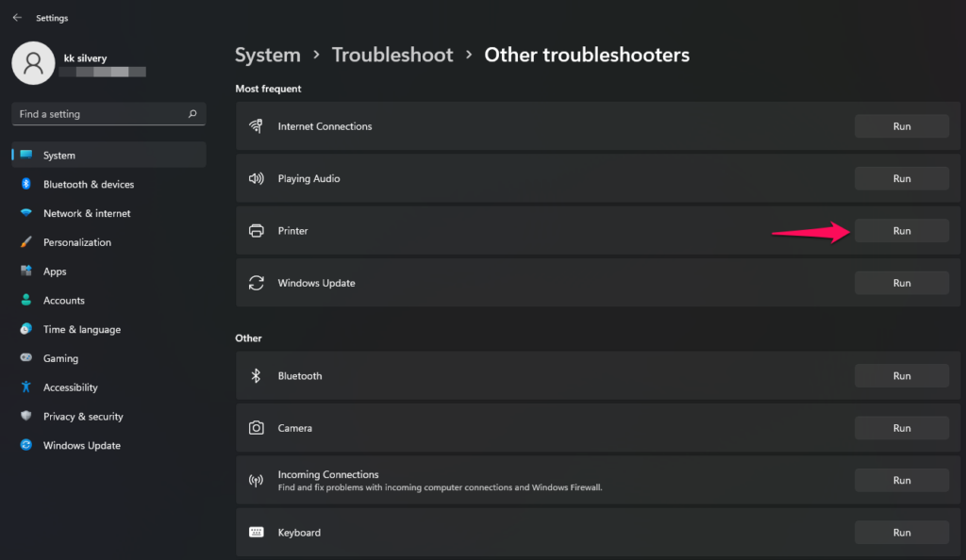This screenshot has width=966, height=560.
Task: Click the Playing Audio speaker icon
Action: click(x=257, y=178)
